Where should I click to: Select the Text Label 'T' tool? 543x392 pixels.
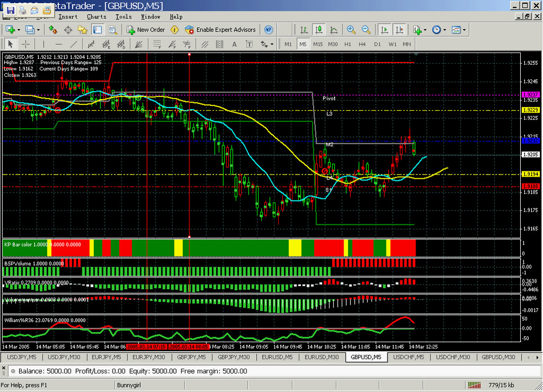click(x=249, y=44)
